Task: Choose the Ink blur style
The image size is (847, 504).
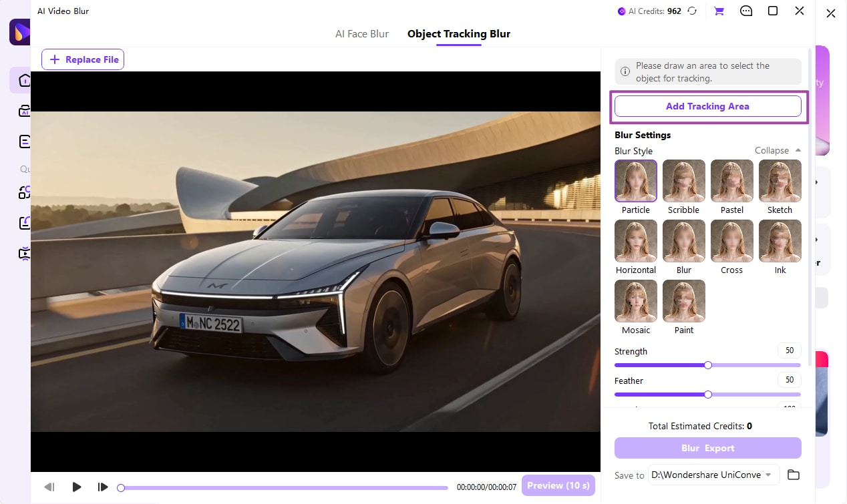Action: point(780,240)
